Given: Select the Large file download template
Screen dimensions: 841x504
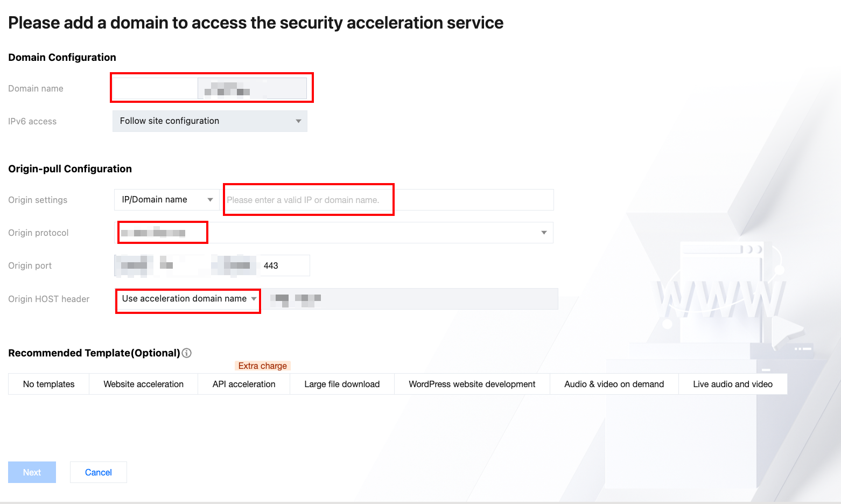Looking at the screenshot, I should [x=342, y=384].
